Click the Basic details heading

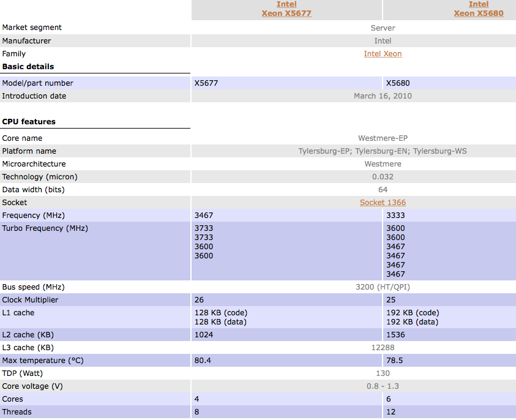click(28, 67)
